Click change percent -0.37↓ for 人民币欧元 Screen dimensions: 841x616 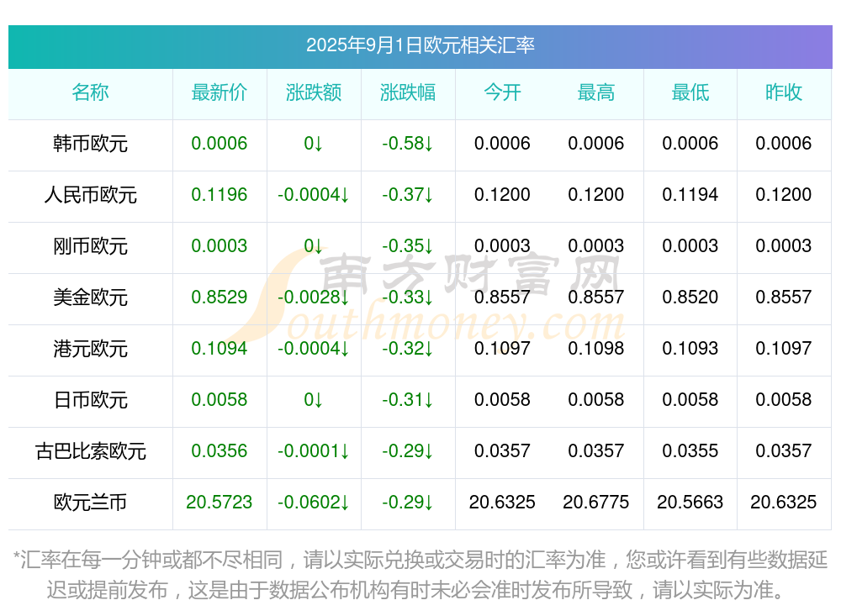click(x=408, y=195)
